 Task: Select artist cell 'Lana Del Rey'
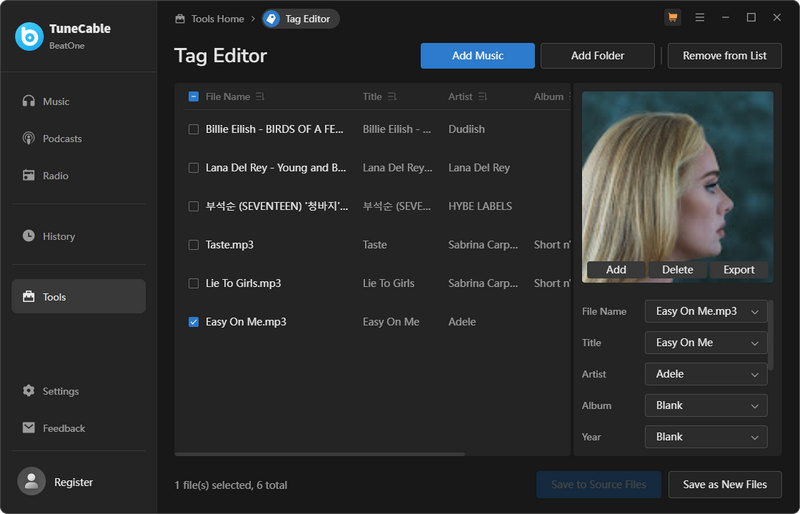479,168
